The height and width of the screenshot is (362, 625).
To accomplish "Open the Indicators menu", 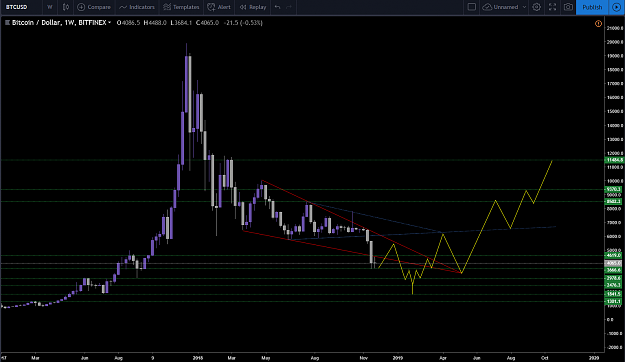I will pos(137,7).
